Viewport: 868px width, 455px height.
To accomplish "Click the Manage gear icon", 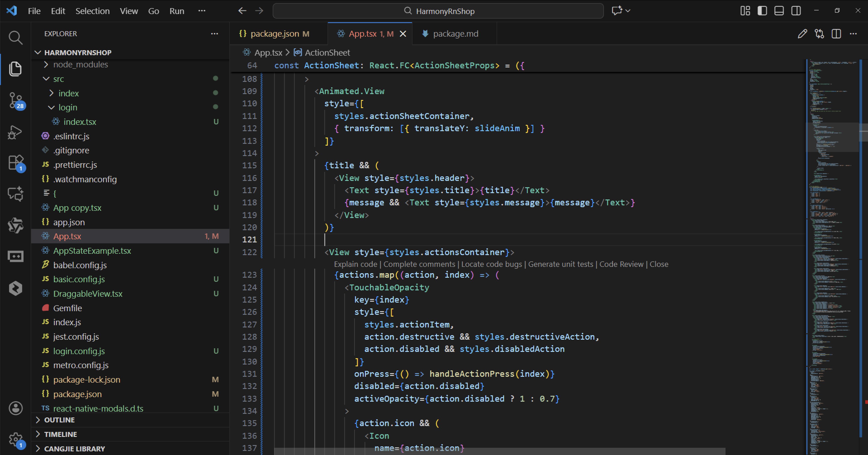I will [x=15, y=439].
